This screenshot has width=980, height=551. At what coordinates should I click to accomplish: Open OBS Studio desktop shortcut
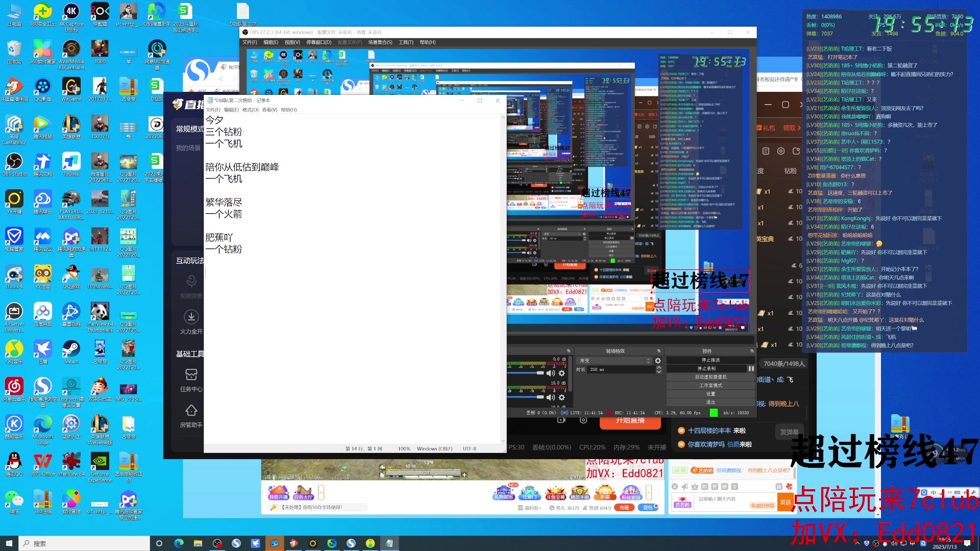[x=14, y=165]
